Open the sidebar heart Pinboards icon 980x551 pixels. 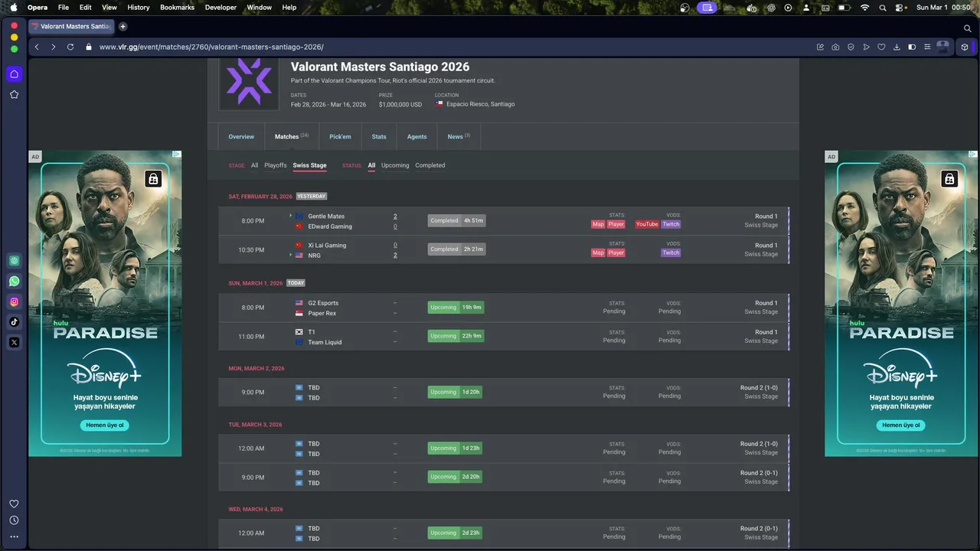click(14, 504)
